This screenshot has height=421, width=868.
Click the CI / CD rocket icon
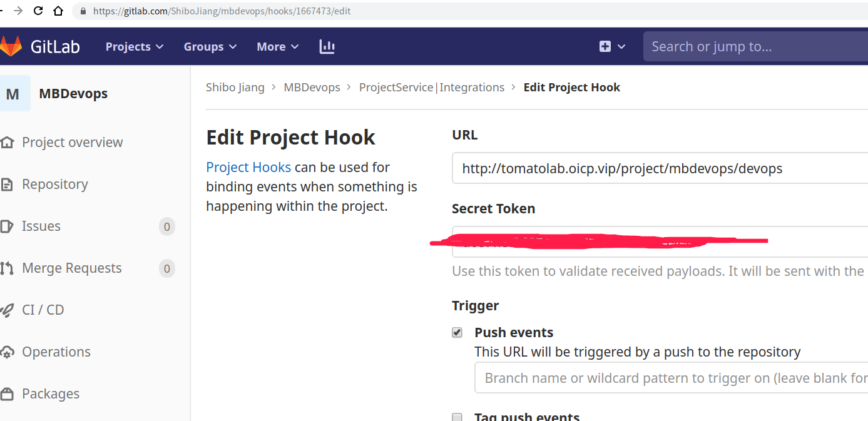click(x=7, y=310)
